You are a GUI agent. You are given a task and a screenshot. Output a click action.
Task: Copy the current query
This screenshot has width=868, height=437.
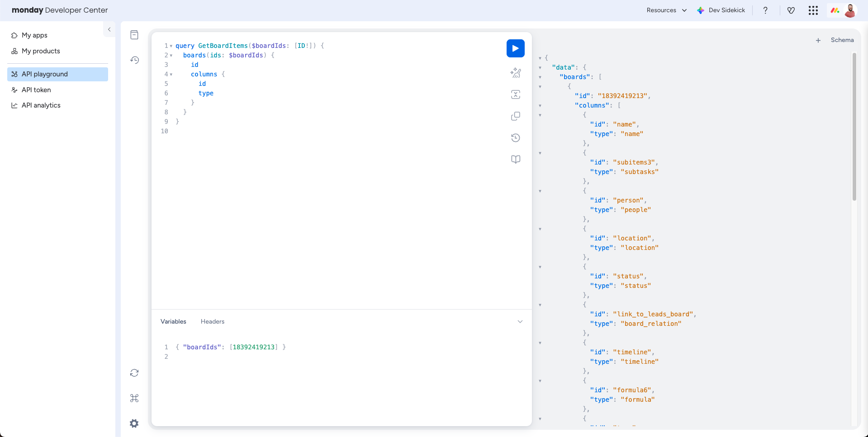(x=515, y=116)
